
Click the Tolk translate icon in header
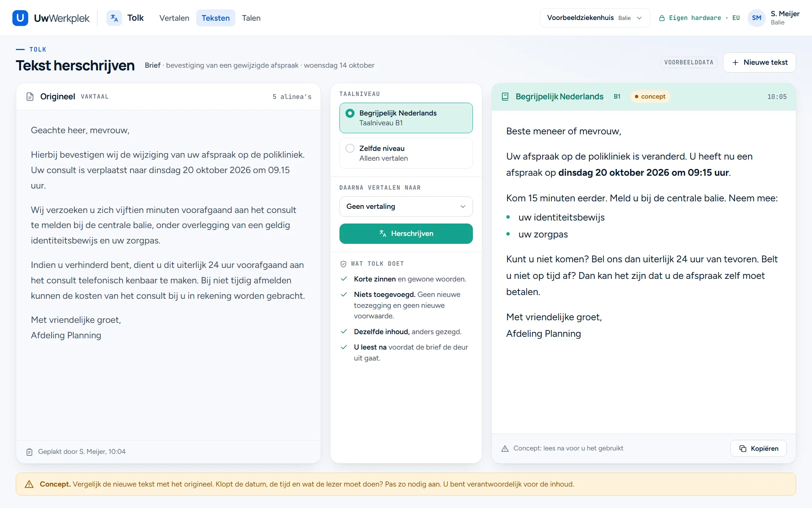[x=114, y=18]
